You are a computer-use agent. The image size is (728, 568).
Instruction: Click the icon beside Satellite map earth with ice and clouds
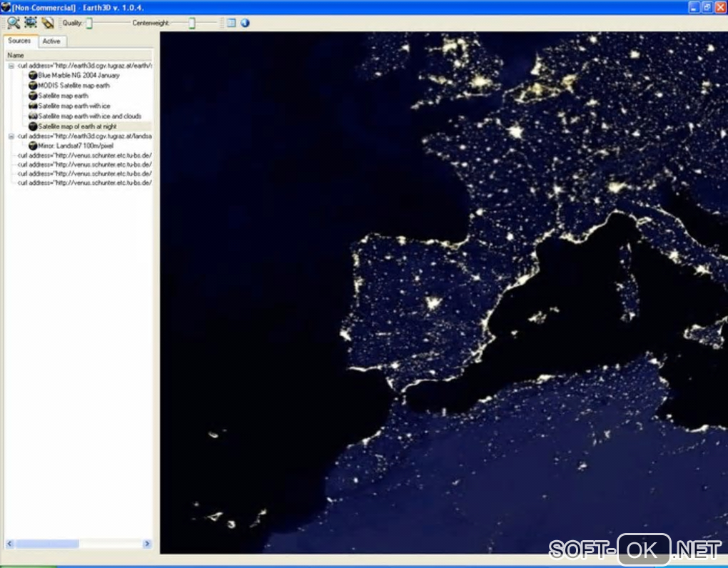33,116
